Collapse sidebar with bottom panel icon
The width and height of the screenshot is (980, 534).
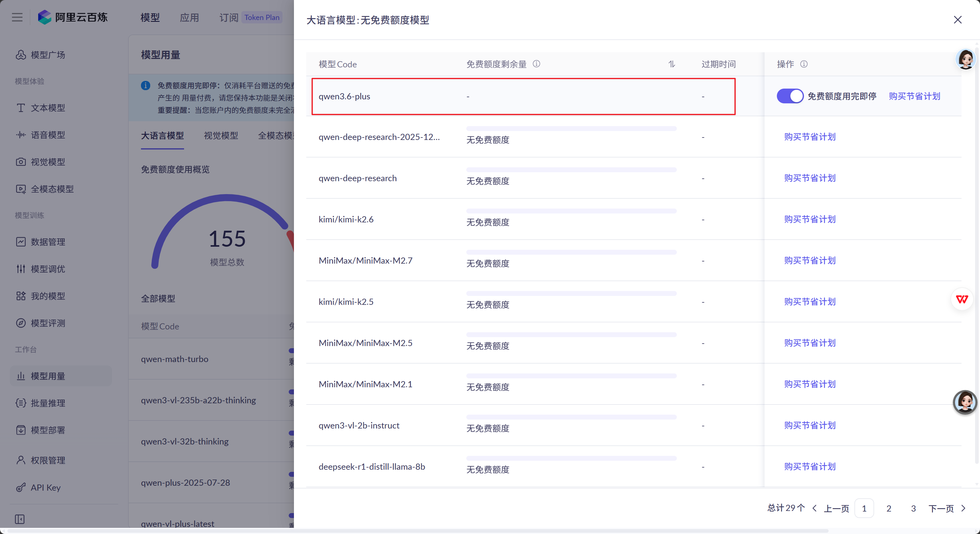click(20, 519)
